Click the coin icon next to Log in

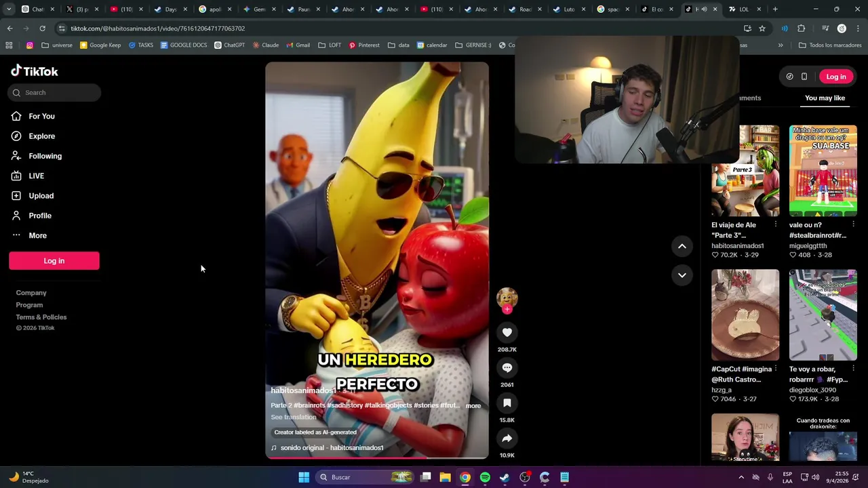(x=789, y=77)
